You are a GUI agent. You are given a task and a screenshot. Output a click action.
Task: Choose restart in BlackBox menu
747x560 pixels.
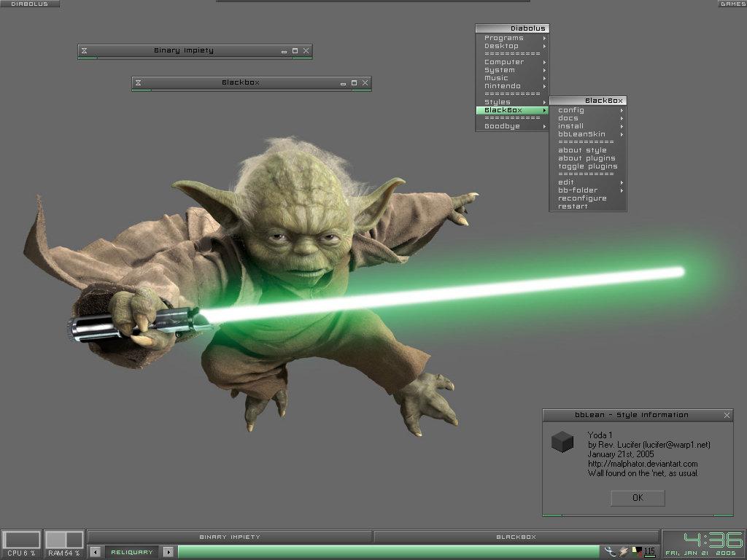[x=588, y=206]
